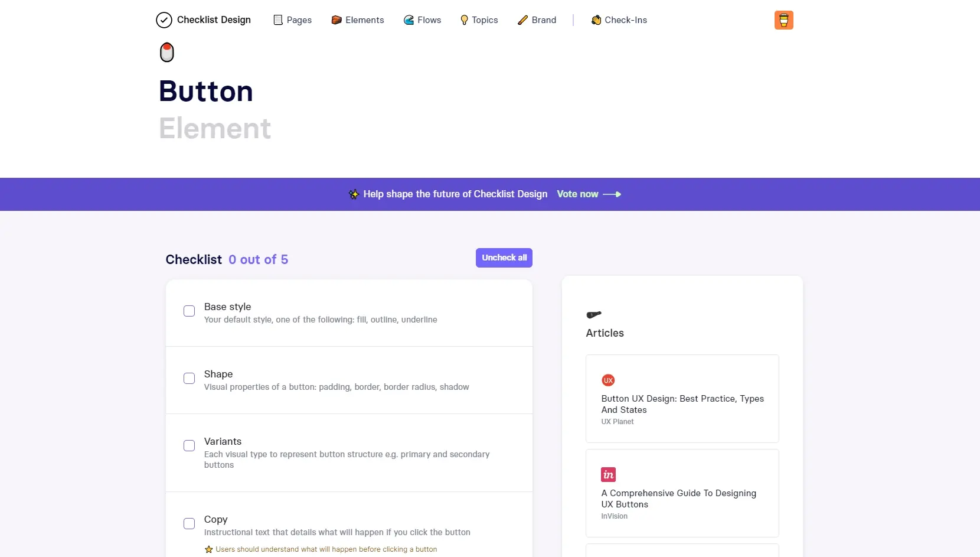Click Help shape the future banner text
The image size is (980, 557).
(455, 194)
